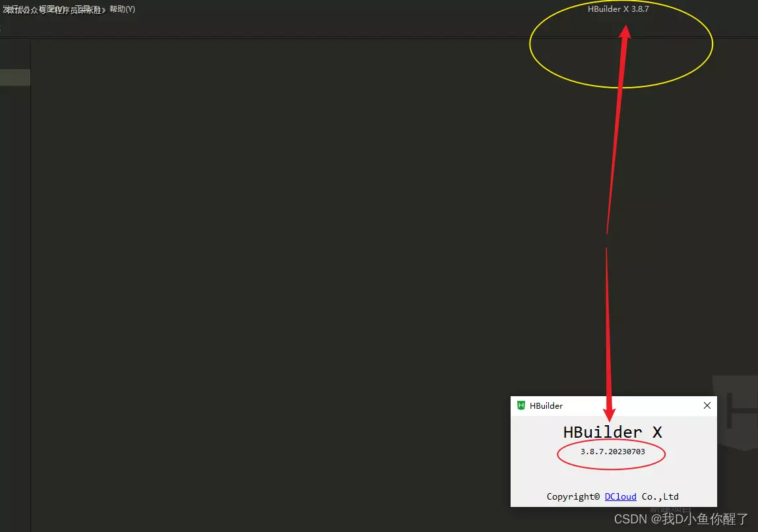
Task: Click the version number 3.8.7.20230703
Action: (612, 452)
